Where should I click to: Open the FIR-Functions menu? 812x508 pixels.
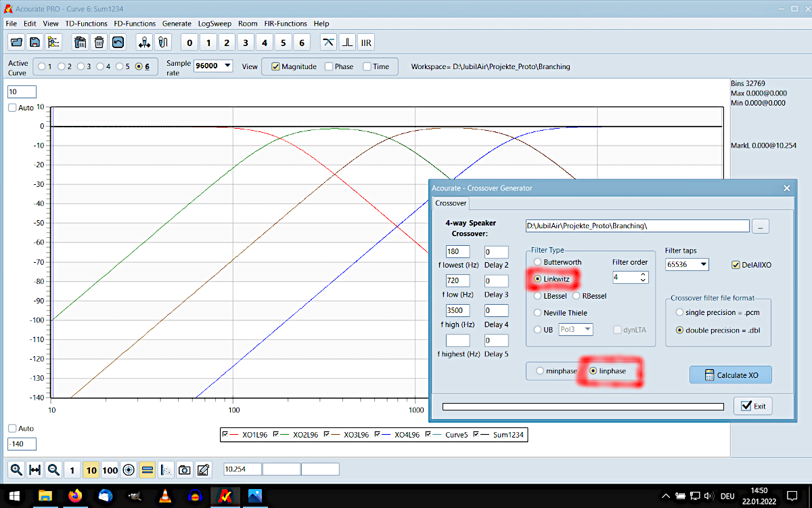(x=286, y=23)
